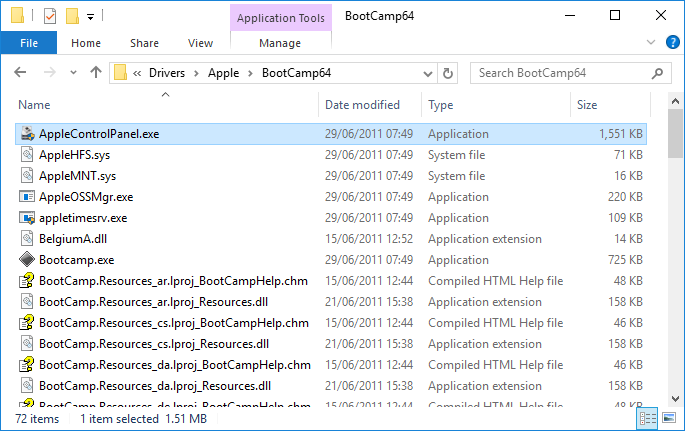The height and width of the screenshot is (431, 685).
Task: Click icon of cs.lproj_Resources.dll file
Action: click(x=27, y=343)
